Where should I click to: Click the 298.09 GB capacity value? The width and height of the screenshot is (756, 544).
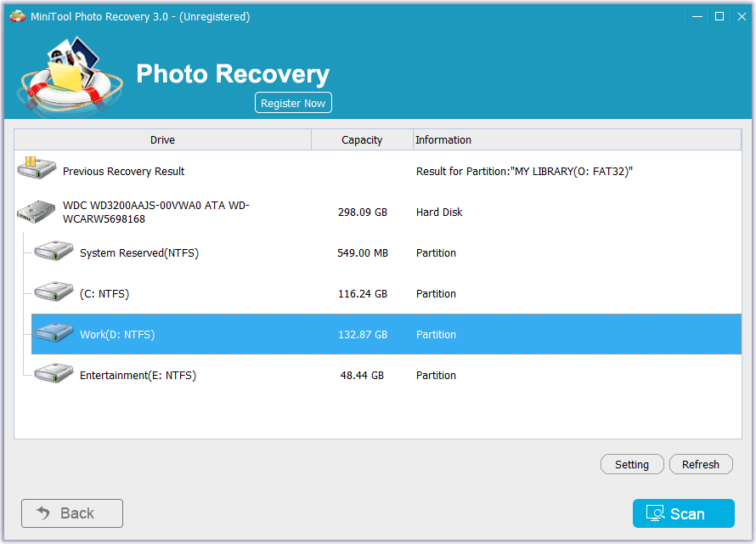coord(363,212)
